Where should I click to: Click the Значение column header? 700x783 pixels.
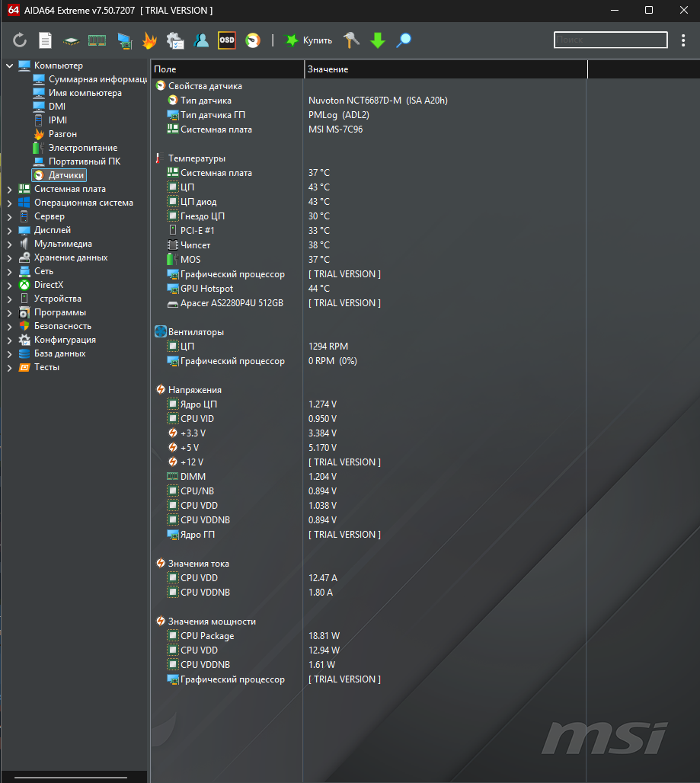point(445,69)
